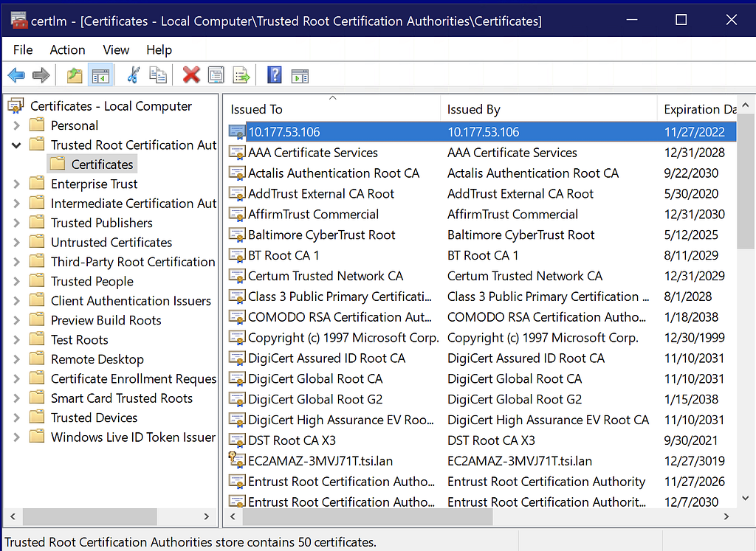Expand the Trusted People node
756x551 pixels.
(x=16, y=281)
